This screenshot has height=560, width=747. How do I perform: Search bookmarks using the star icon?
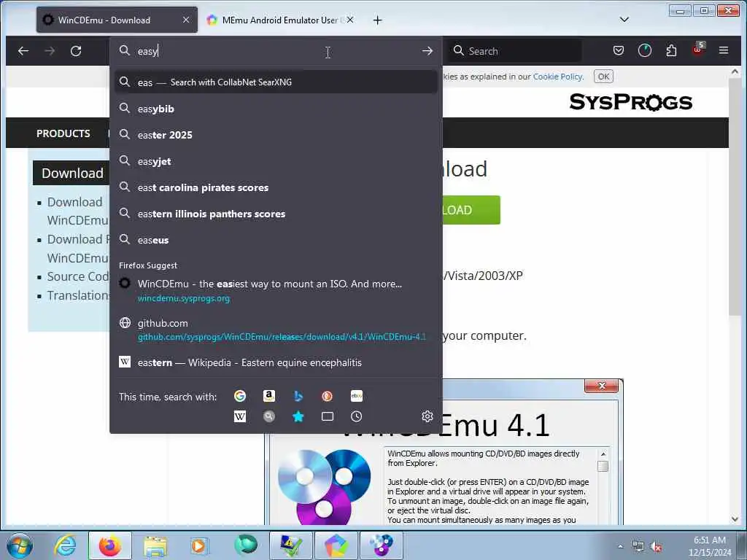tap(298, 416)
